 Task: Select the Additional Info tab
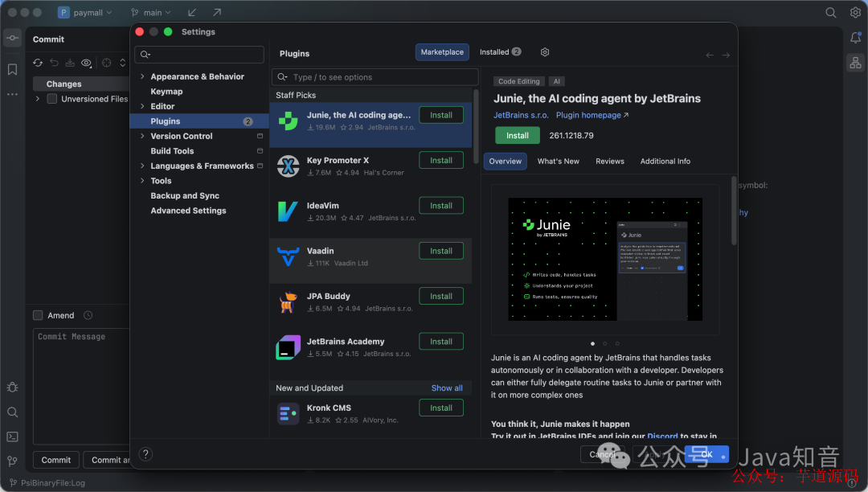click(x=665, y=161)
